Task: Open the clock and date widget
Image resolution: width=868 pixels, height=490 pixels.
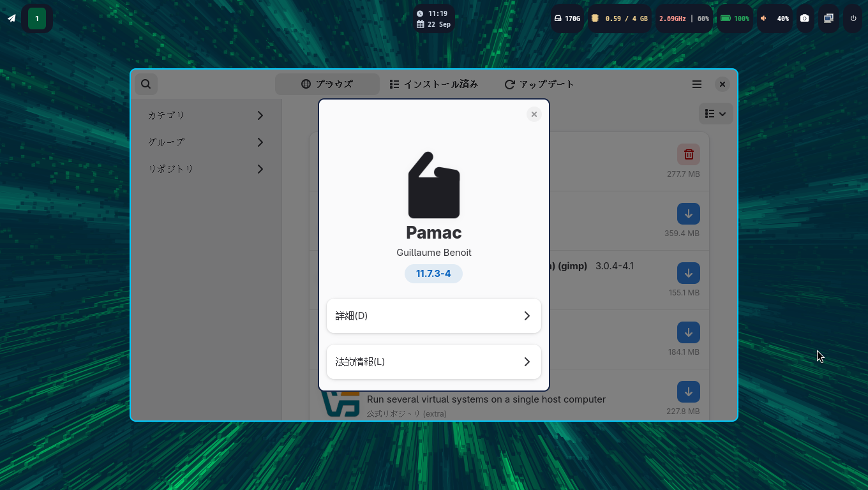Action: [433, 19]
